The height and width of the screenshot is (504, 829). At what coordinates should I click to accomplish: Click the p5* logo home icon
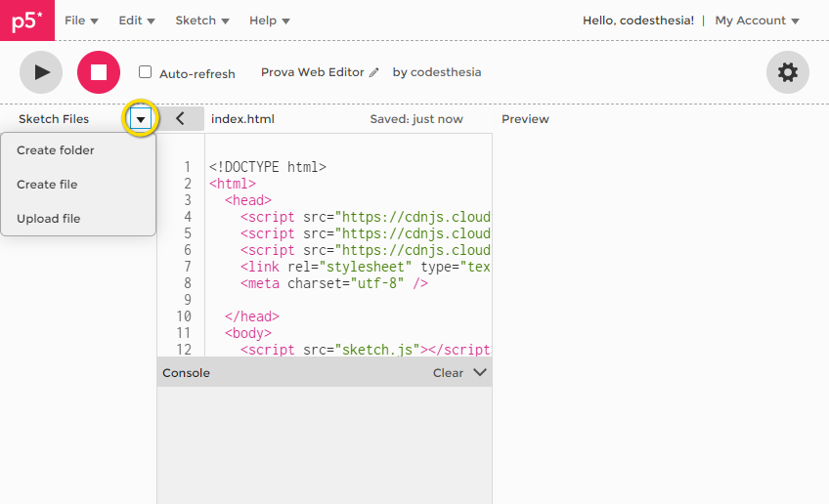26,21
